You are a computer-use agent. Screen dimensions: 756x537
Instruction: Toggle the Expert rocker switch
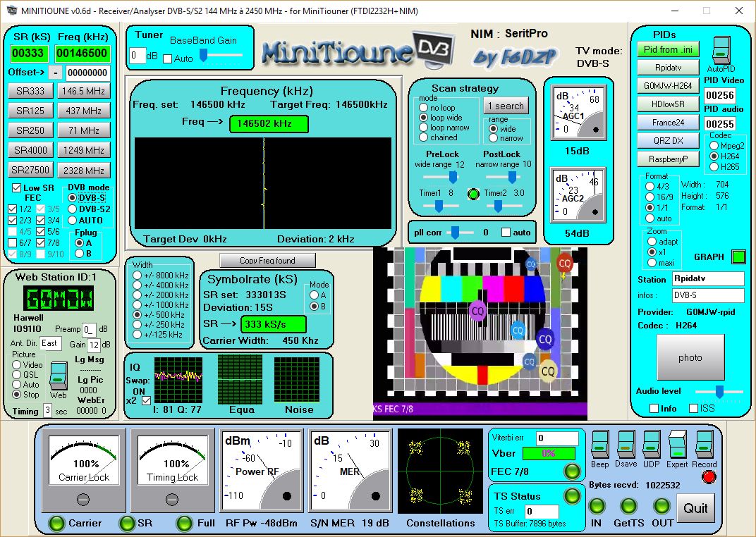678,444
